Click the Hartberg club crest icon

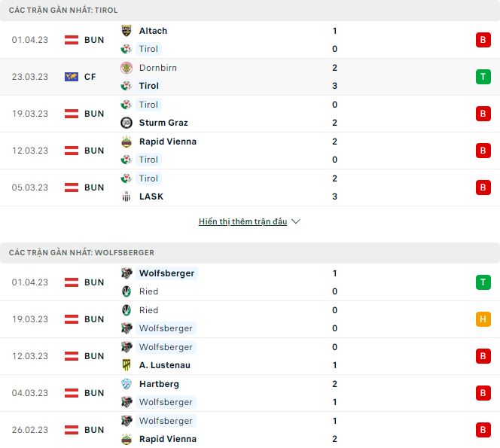click(127, 384)
